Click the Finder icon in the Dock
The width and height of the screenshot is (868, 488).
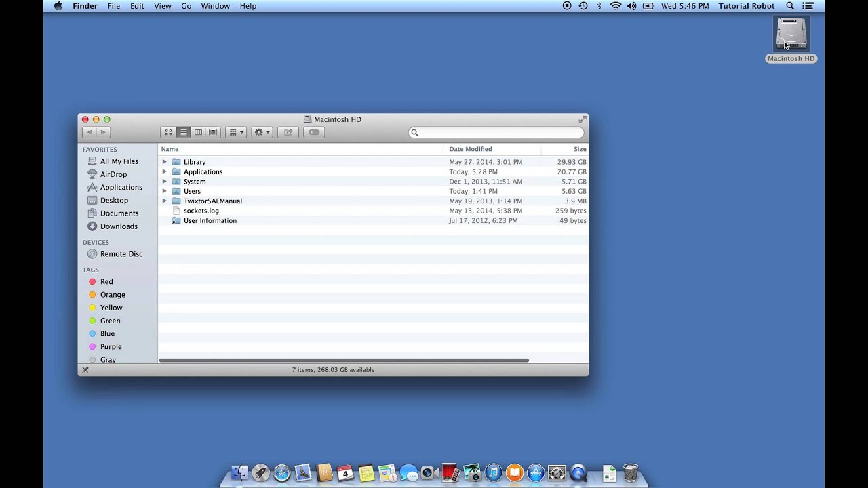tap(239, 472)
